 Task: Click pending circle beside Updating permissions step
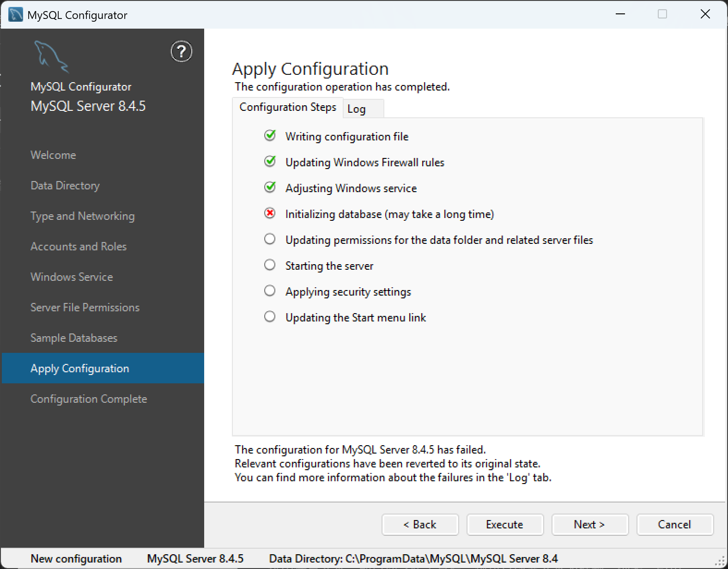pyautogui.click(x=270, y=239)
